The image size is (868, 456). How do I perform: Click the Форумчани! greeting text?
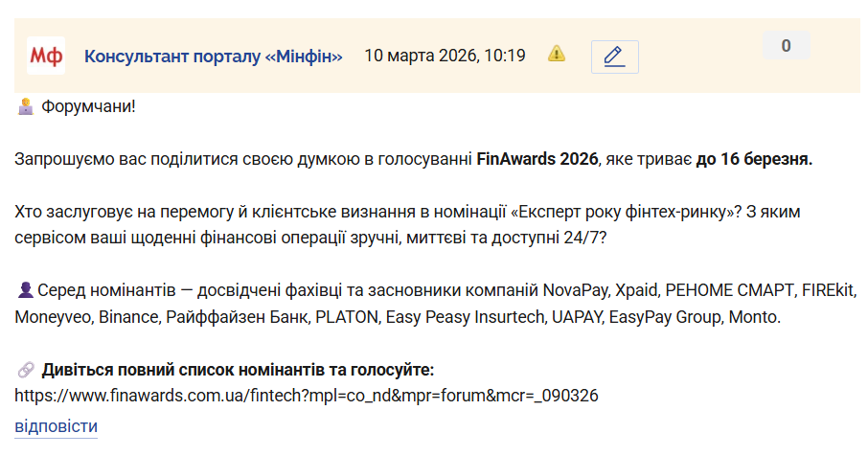(88, 105)
